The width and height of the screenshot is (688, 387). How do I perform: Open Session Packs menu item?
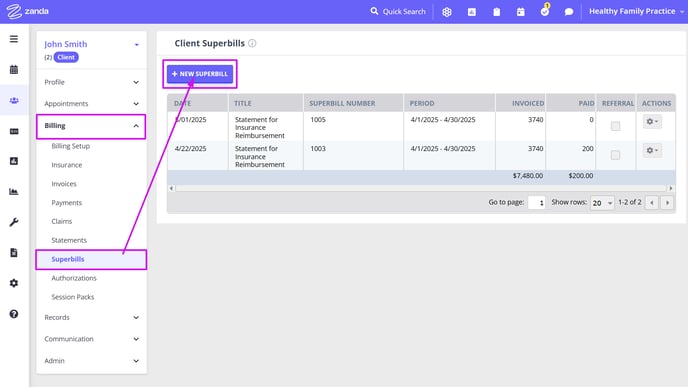pyautogui.click(x=73, y=297)
